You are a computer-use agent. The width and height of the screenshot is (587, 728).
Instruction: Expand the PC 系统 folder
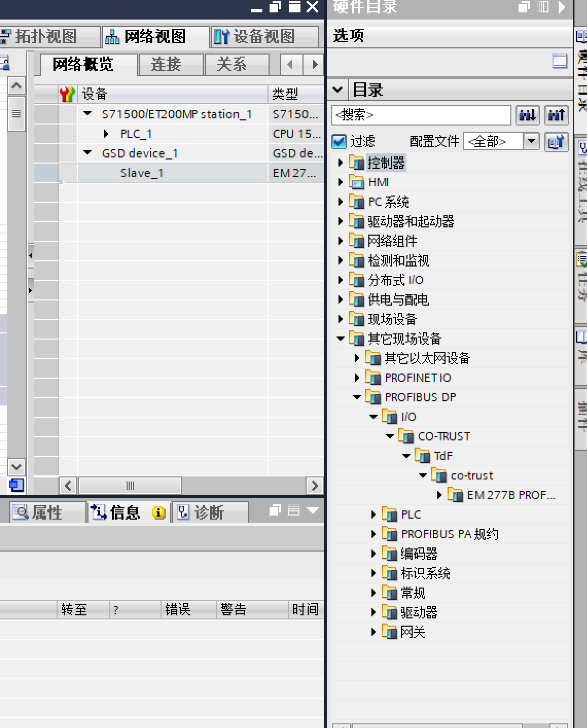pos(340,202)
